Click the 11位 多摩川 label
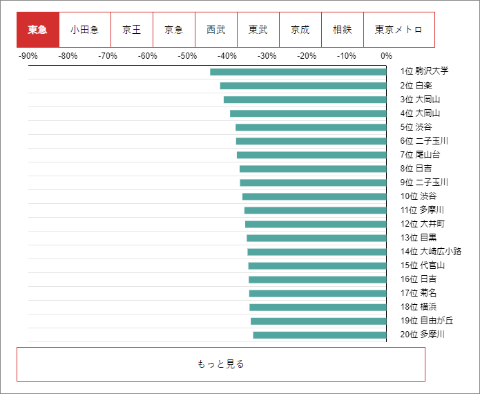 (x=422, y=210)
